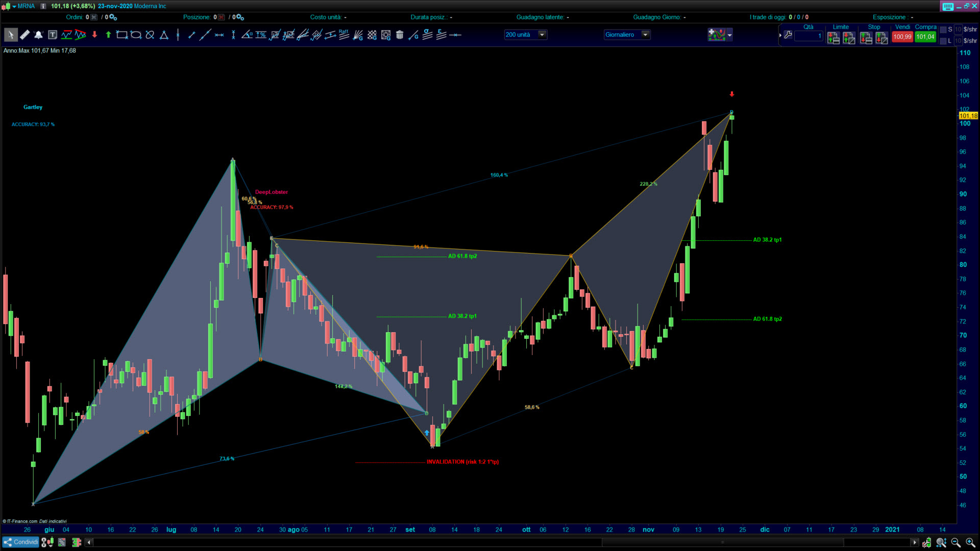Select the triangle drawing tool
Image resolution: width=980 pixels, height=551 pixels.
coord(164,35)
